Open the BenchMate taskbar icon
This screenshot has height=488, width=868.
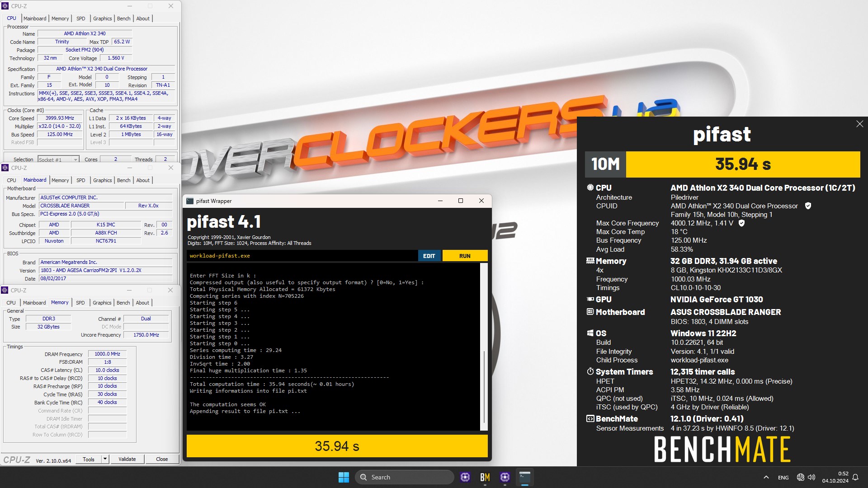(x=485, y=477)
